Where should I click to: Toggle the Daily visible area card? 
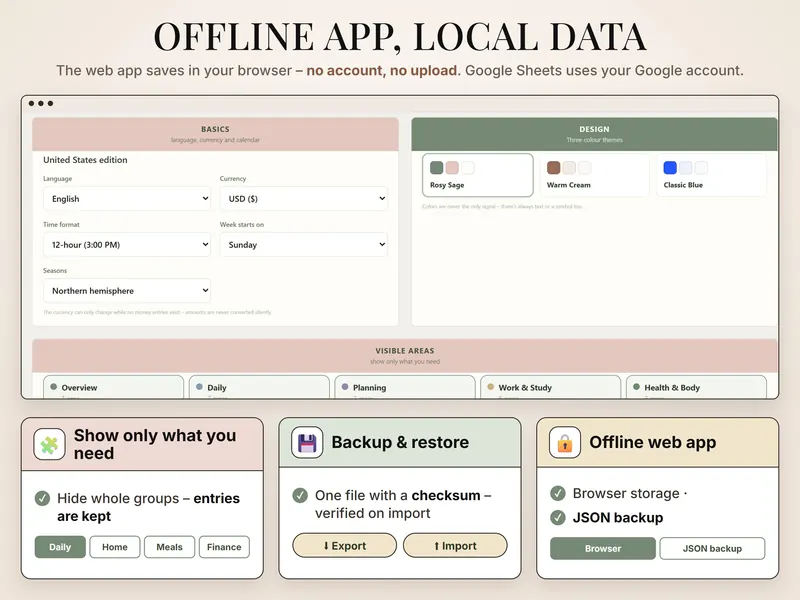[x=259, y=387]
